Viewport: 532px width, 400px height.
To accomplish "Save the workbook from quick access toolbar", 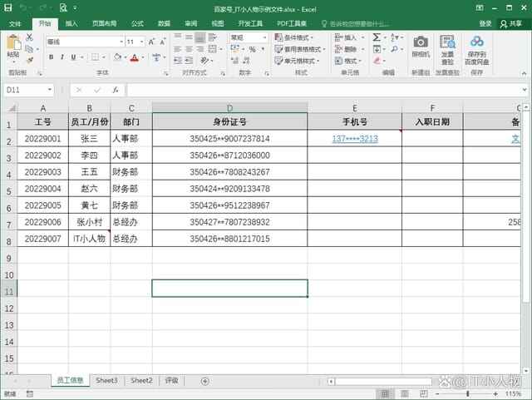I will [x=7, y=7].
